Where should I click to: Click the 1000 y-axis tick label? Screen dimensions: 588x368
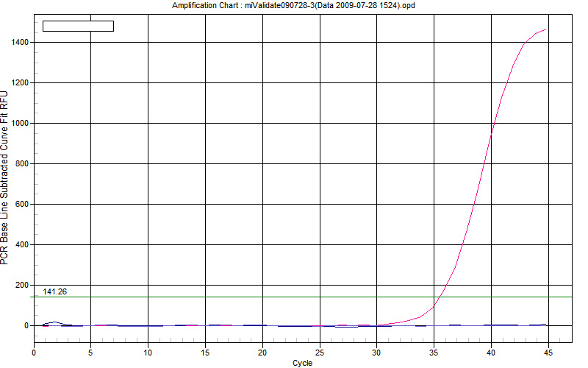click(x=20, y=124)
